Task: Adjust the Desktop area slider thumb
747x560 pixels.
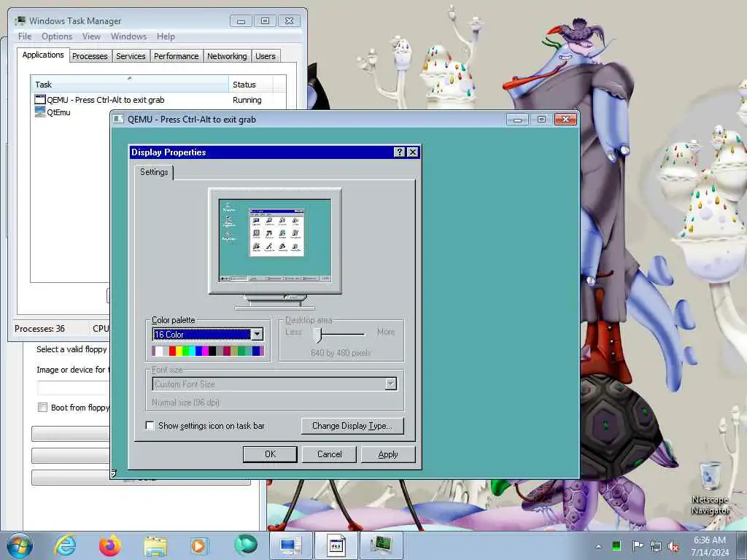Action: click(319, 335)
